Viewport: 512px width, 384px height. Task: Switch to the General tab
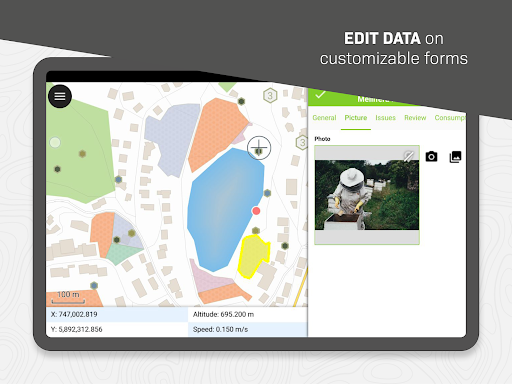[x=324, y=118]
